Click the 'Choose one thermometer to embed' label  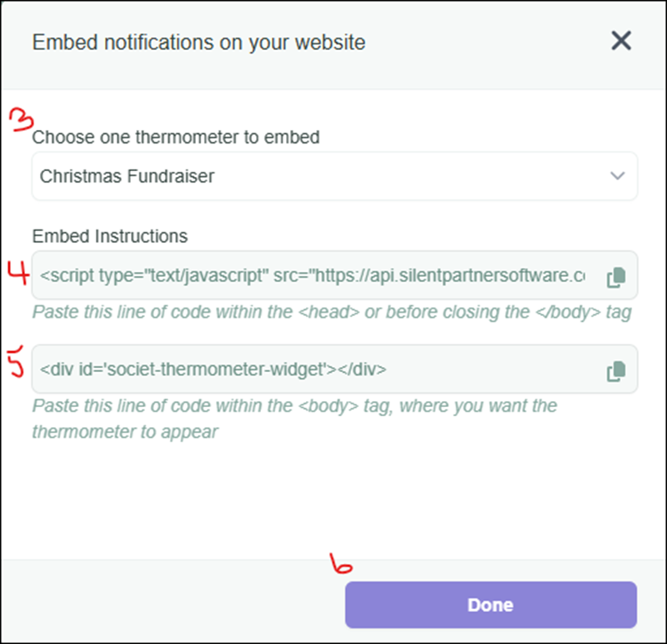(x=176, y=137)
